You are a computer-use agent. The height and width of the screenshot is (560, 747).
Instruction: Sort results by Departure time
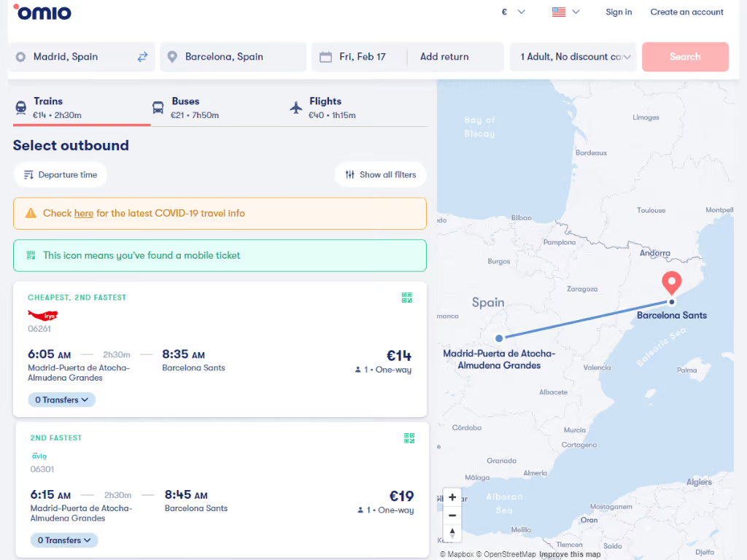(60, 175)
